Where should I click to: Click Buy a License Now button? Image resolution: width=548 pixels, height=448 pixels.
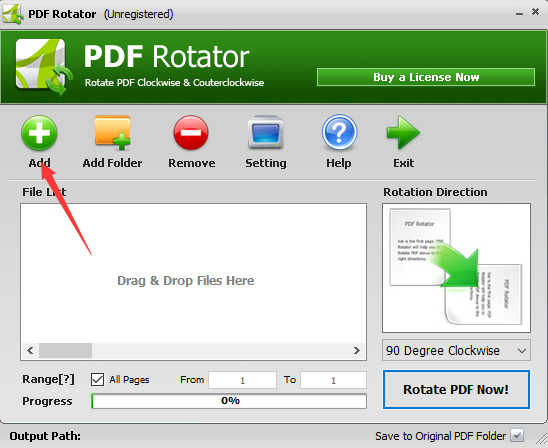click(426, 77)
